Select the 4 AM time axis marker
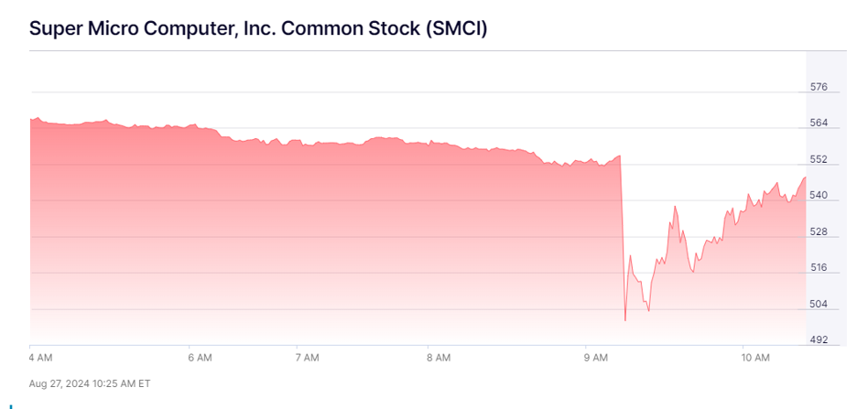Screen dimensions: 868x409 pyautogui.click(x=42, y=358)
